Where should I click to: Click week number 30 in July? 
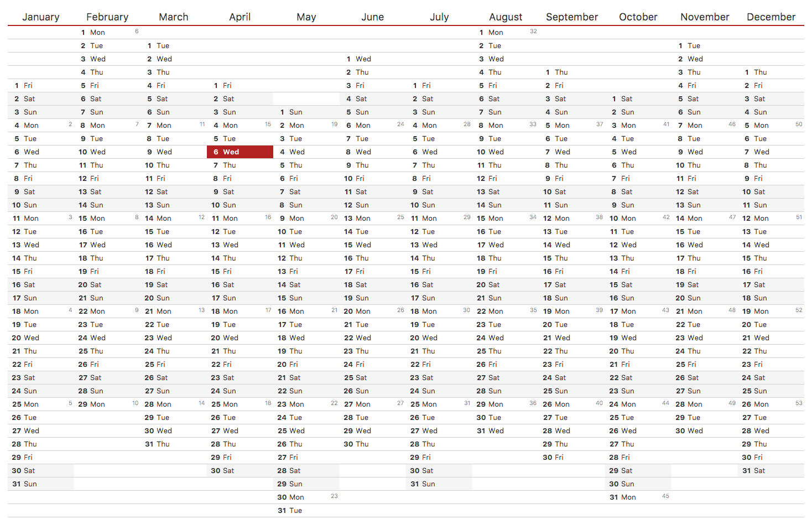467,310
